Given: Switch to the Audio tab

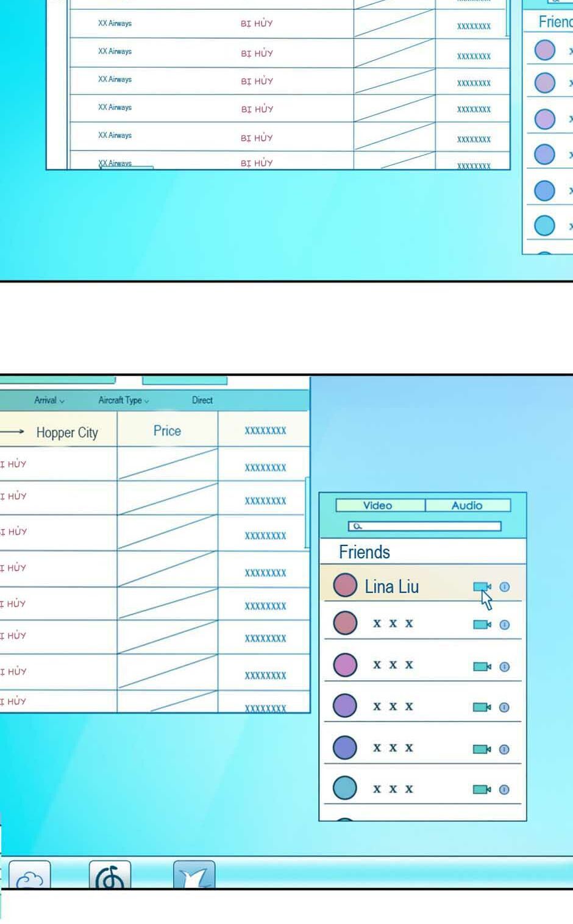Looking at the screenshot, I should click(468, 505).
